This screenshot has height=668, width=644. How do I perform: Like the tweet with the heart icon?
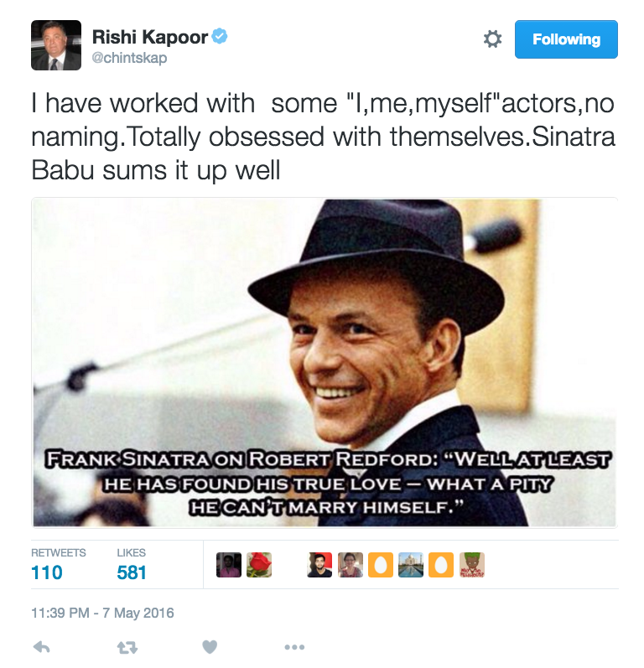(210, 647)
